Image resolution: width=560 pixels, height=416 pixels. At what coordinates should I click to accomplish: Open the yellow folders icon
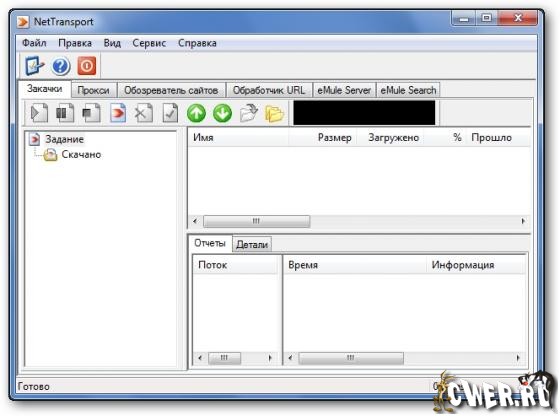click(274, 114)
